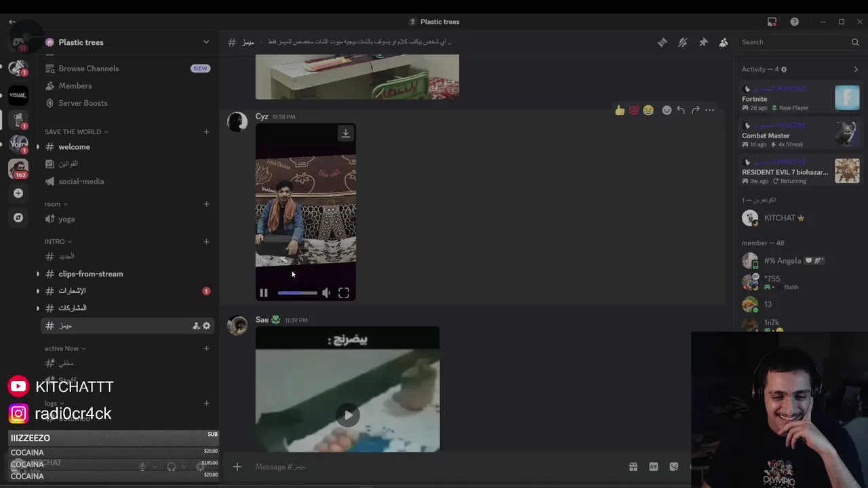Open Cyz's video in fullscreen
Screen dimensions: 868x488
point(344,293)
